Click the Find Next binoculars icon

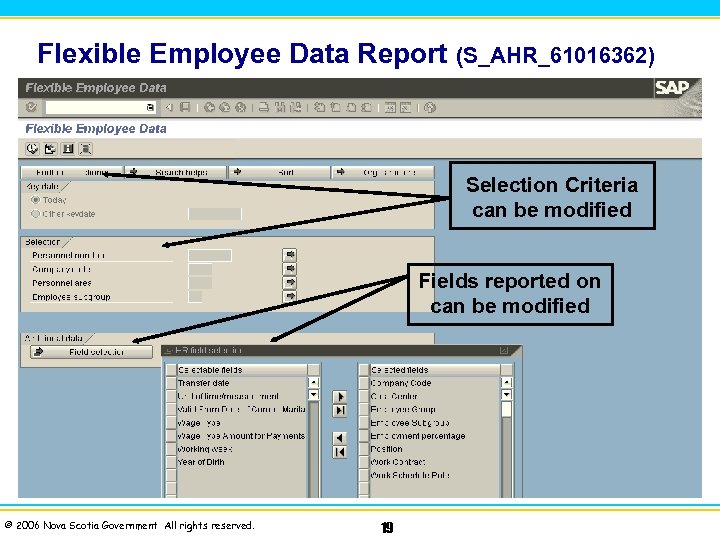(x=295, y=107)
